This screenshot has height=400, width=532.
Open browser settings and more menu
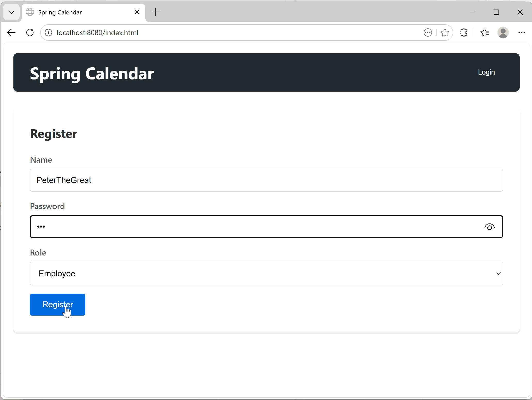point(521,33)
